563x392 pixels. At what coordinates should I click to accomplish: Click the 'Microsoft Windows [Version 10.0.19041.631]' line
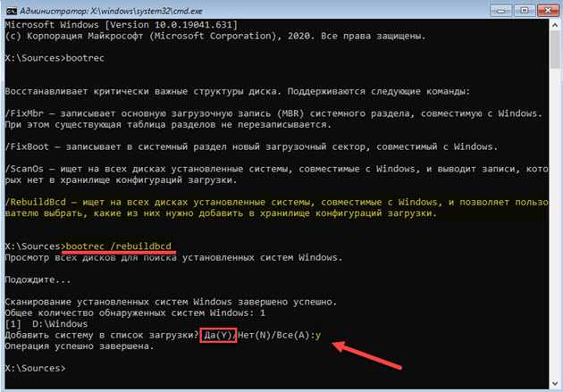(x=121, y=25)
